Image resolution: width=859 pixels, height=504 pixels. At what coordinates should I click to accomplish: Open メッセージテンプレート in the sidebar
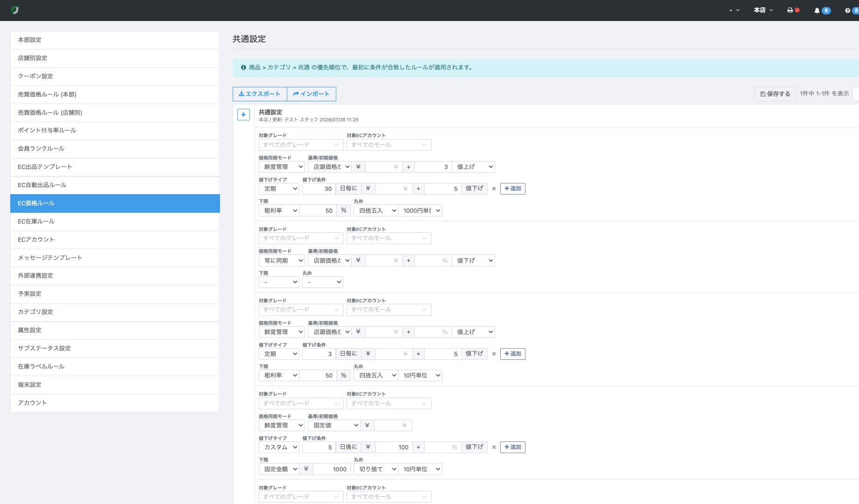click(115, 258)
